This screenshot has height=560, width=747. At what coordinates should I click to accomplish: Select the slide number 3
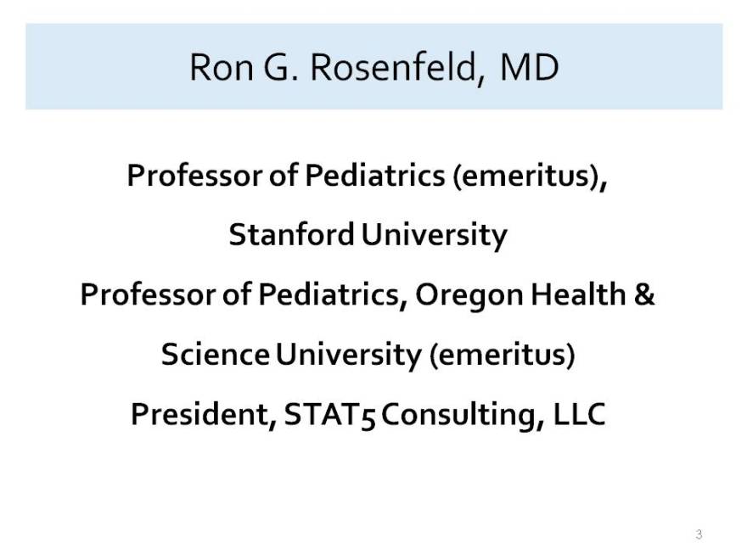pyautogui.click(x=699, y=534)
